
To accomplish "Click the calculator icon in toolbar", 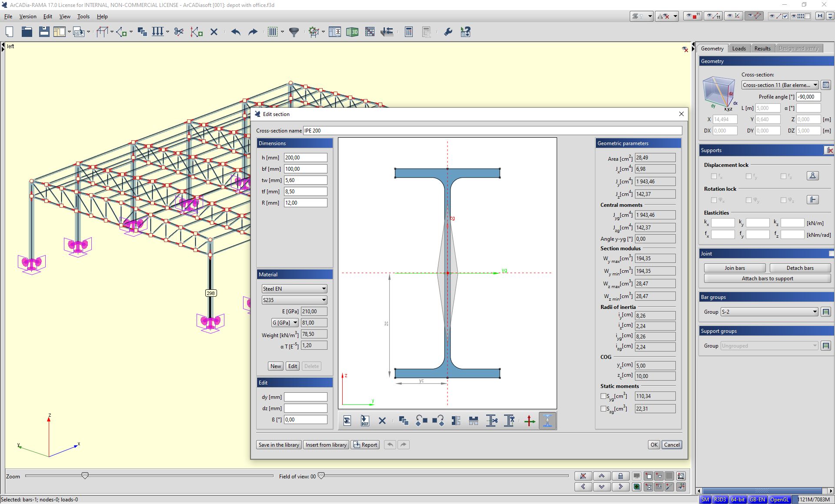I will pyautogui.click(x=408, y=32).
